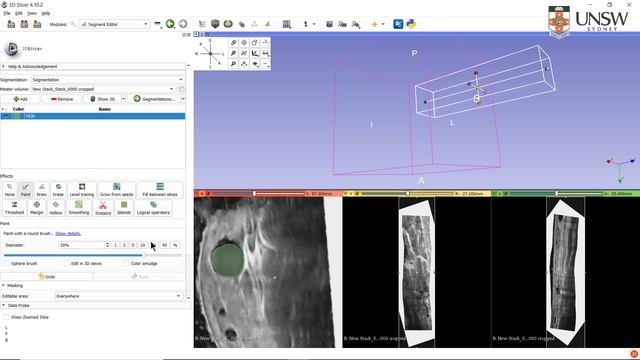Select the Margin effect

coord(37,208)
